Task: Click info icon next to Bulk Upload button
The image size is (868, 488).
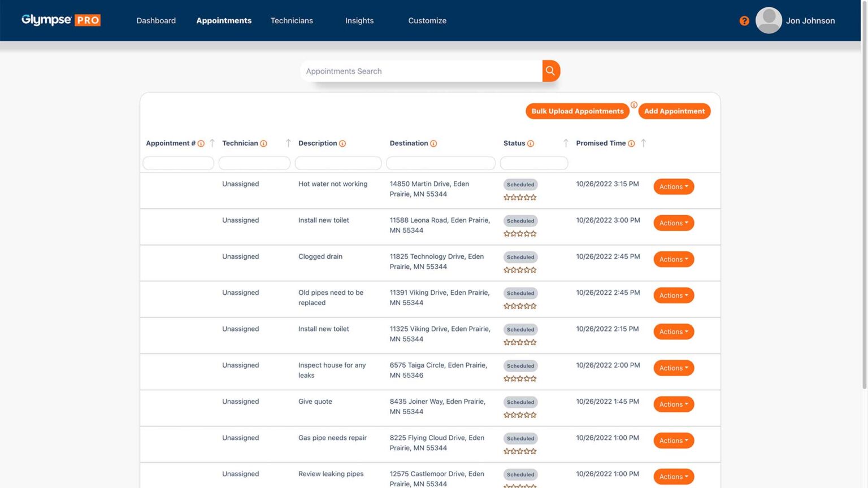Action: (x=634, y=105)
